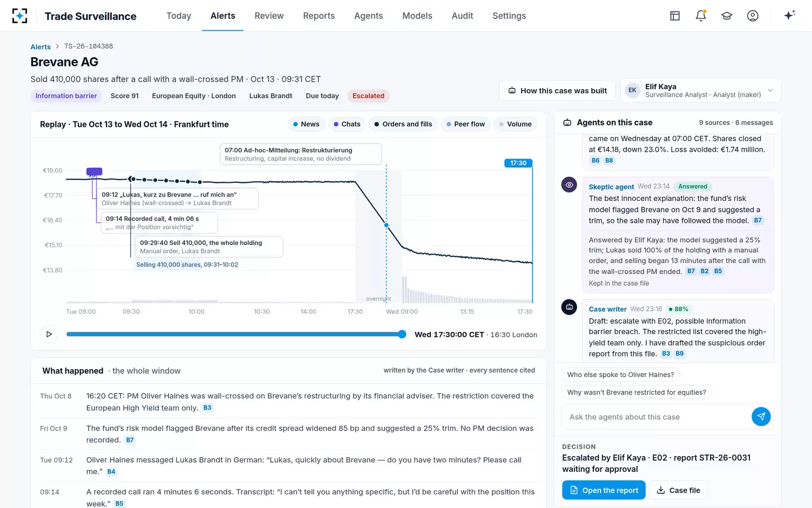812x508 pixels.
Task: Open the notifications bell
Action: pyautogui.click(x=701, y=16)
